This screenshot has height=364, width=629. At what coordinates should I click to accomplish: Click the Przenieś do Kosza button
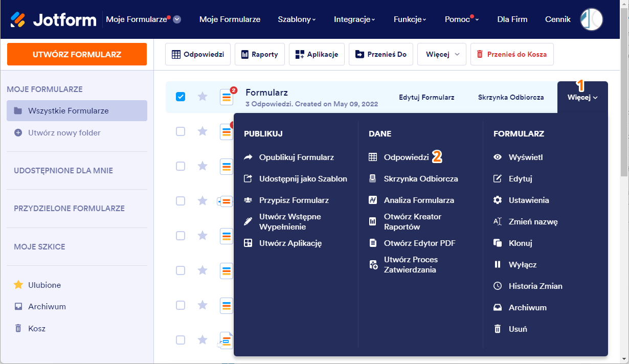coord(512,54)
